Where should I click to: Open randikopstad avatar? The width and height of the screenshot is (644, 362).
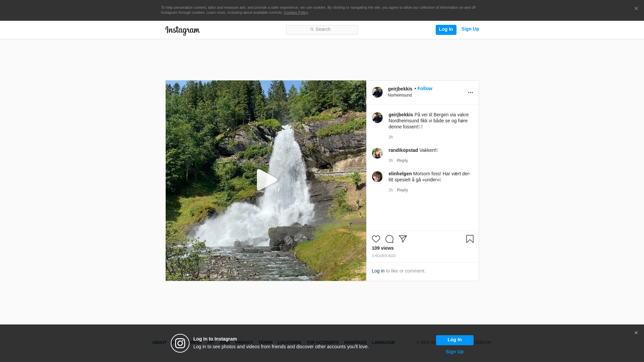377,153
